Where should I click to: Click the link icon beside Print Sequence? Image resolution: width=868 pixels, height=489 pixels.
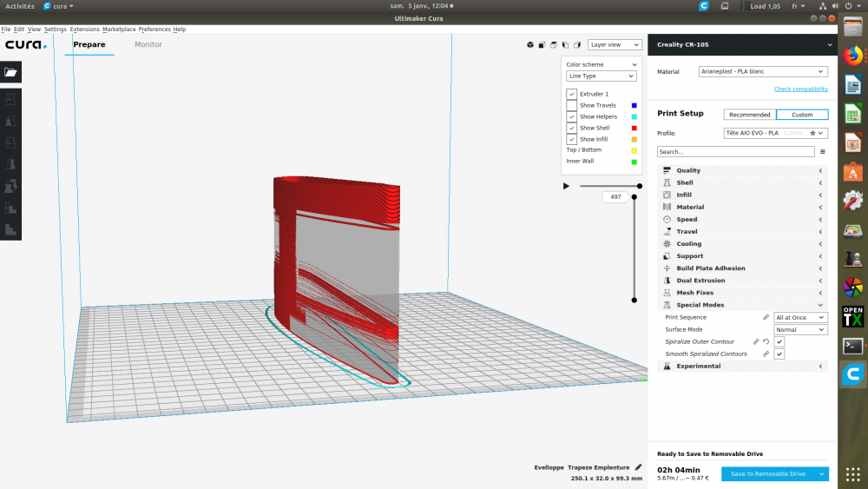click(766, 318)
